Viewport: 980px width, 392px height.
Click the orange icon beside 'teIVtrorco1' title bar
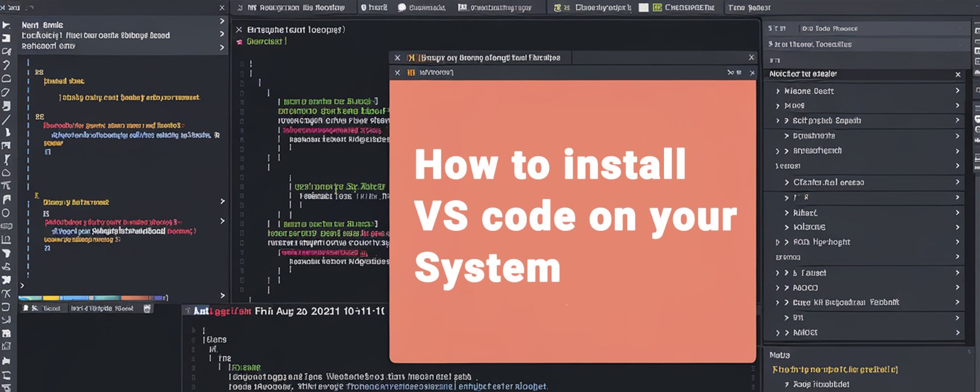pos(411,72)
